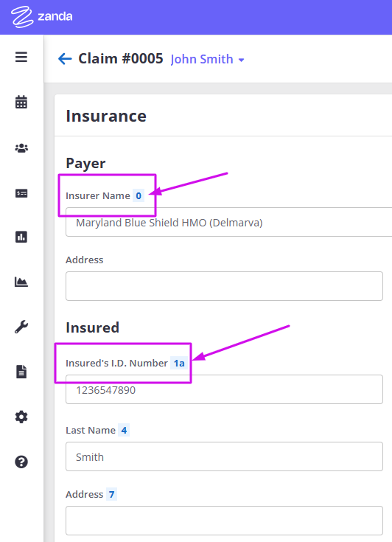Expand the John Smith dropdown caret

click(242, 60)
